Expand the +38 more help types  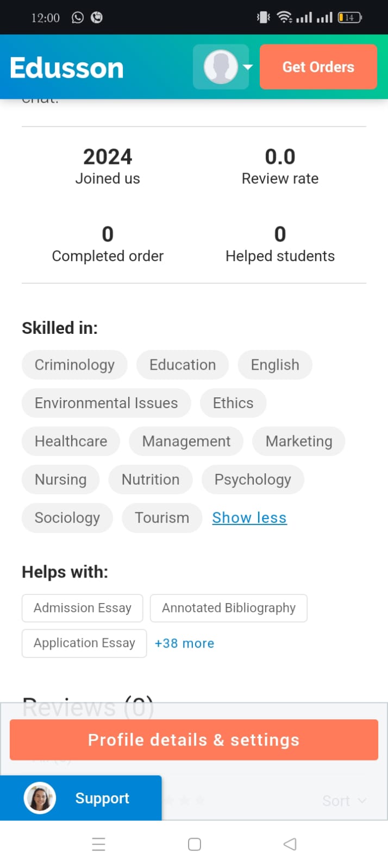184,643
